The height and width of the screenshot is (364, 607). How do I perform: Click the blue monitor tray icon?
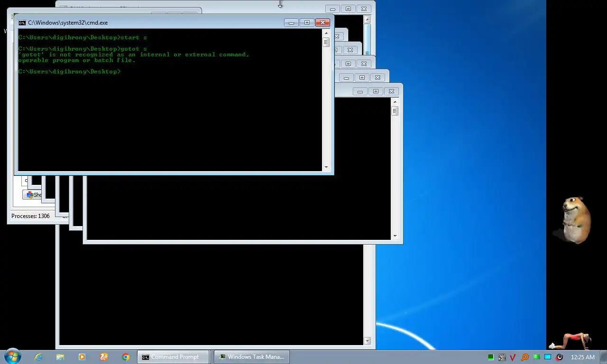click(548, 357)
